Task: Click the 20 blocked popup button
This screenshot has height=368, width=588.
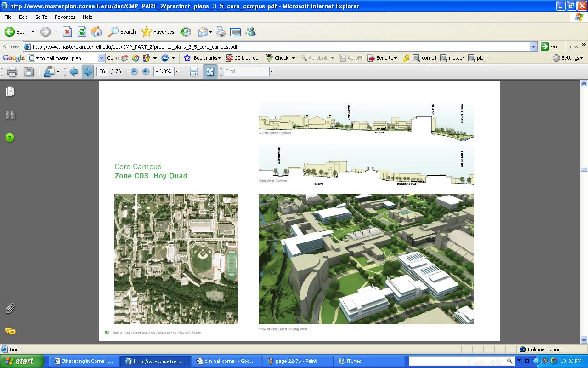Action: pyautogui.click(x=242, y=58)
